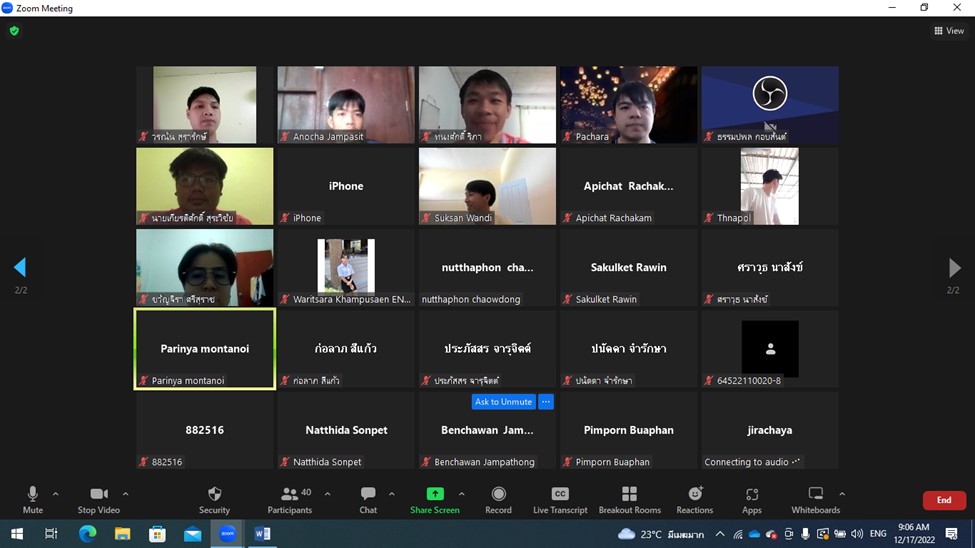This screenshot has height=548, width=975.
Task: Open Microsoft Word from the taskbar
Action: click(x=262, y=534)
